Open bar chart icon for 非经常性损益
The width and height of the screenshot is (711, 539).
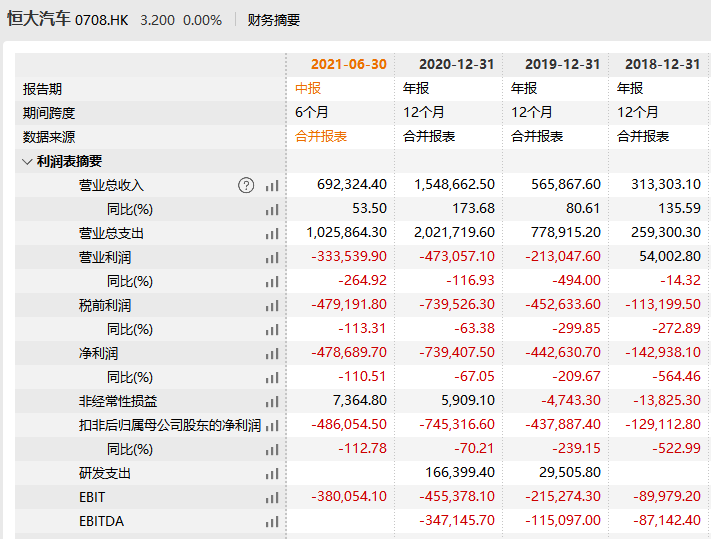click(272, 402)
